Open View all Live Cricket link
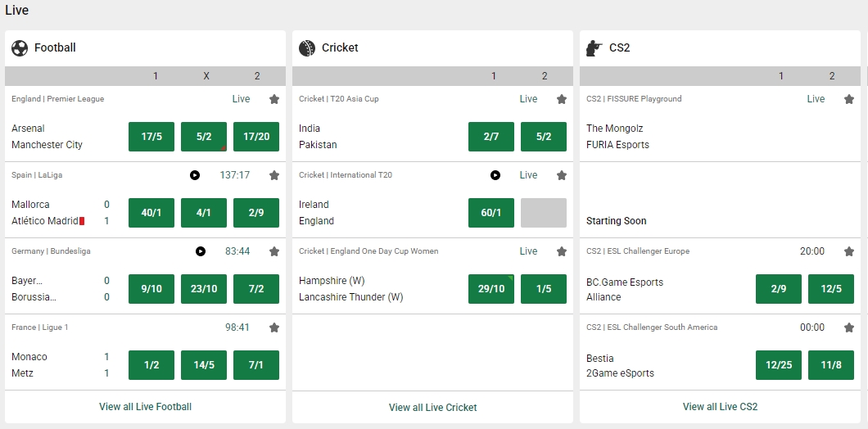This screenshot has width=868, height=429. click(x=433, y=407)
